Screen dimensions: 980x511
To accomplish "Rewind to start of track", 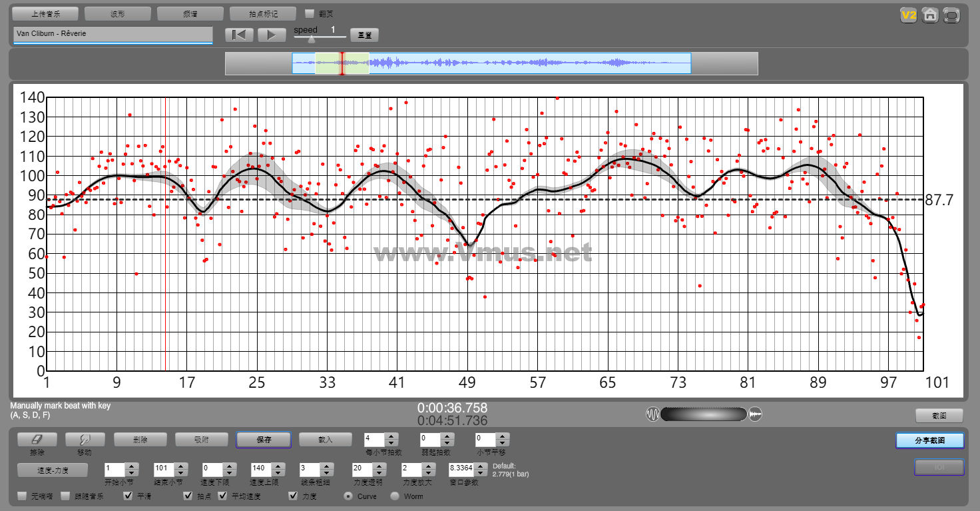I will 239,35.
